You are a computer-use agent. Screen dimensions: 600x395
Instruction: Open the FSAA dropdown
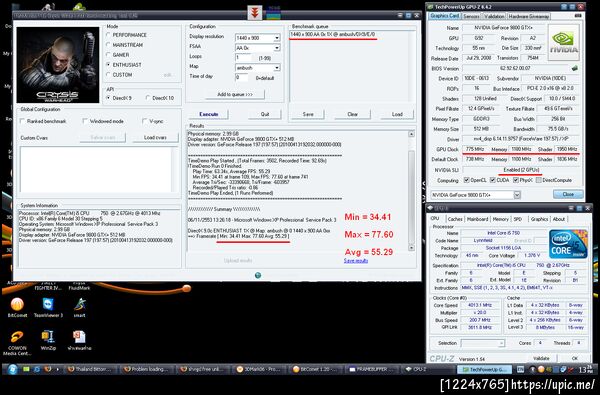coord(277,48)
